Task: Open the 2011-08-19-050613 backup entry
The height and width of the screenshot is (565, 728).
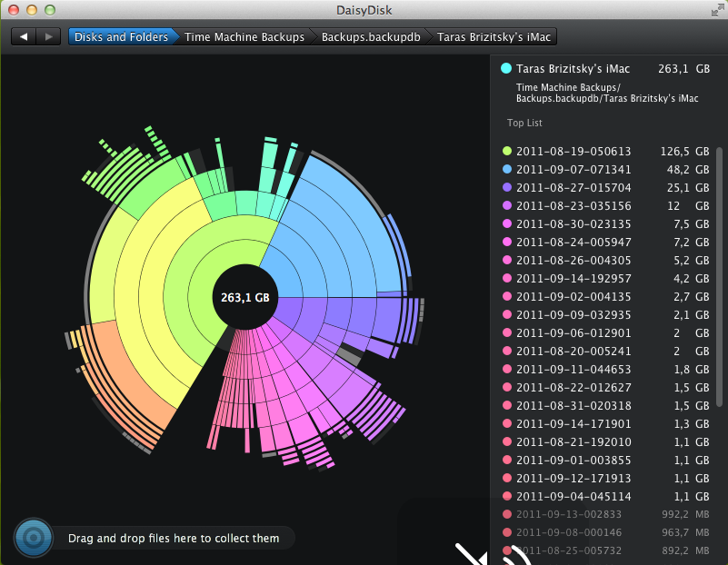Action: tap(606, 151)
